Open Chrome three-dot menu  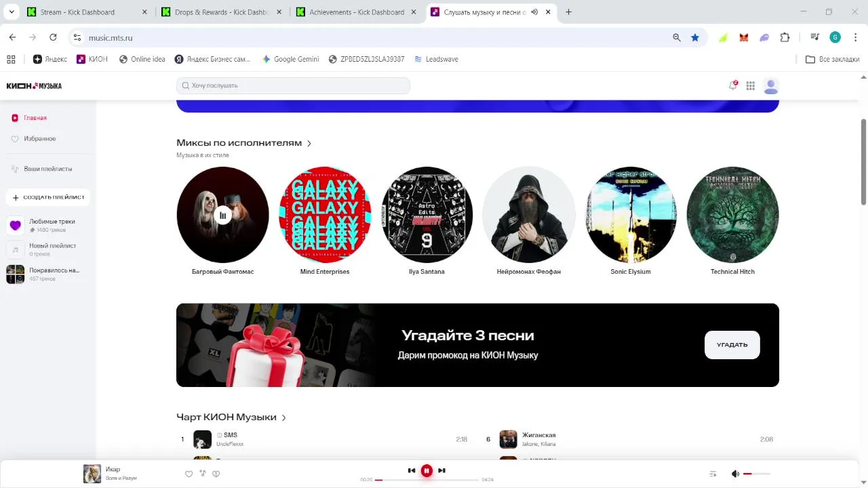854,37
